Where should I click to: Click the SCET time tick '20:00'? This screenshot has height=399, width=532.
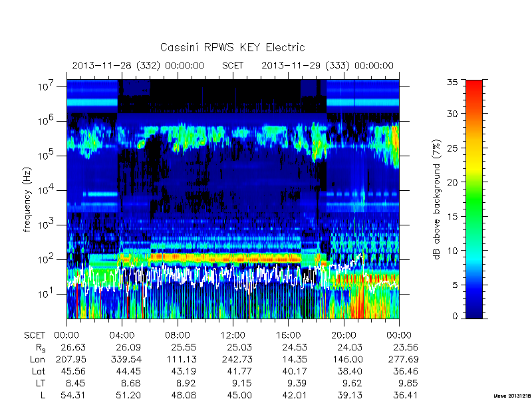pos(344,335)
